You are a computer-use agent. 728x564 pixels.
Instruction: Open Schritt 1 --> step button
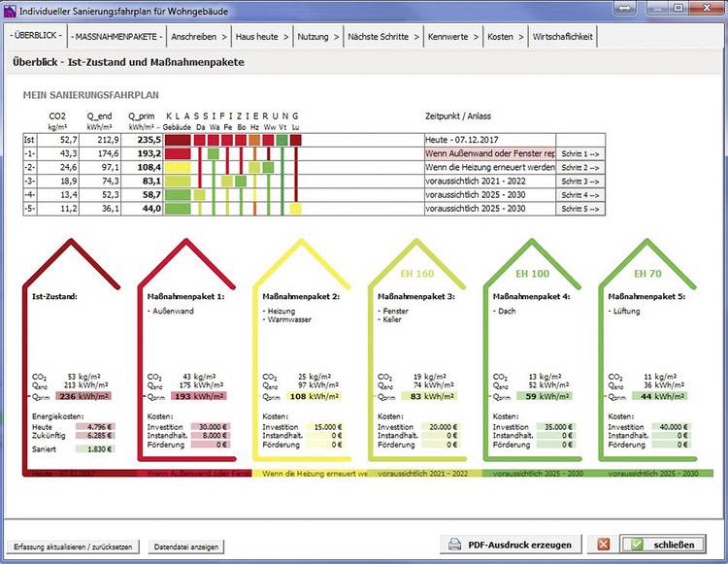pyautogui.click(x=580, y=154)
